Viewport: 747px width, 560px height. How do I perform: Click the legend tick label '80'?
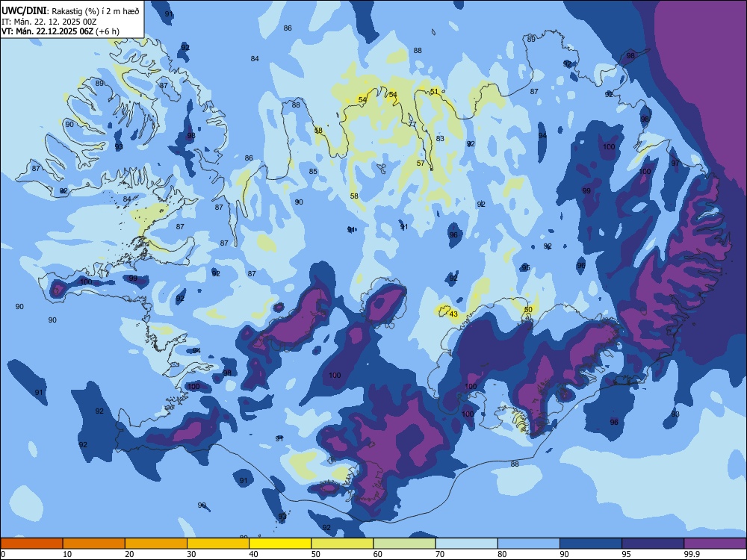coord(502,554)
